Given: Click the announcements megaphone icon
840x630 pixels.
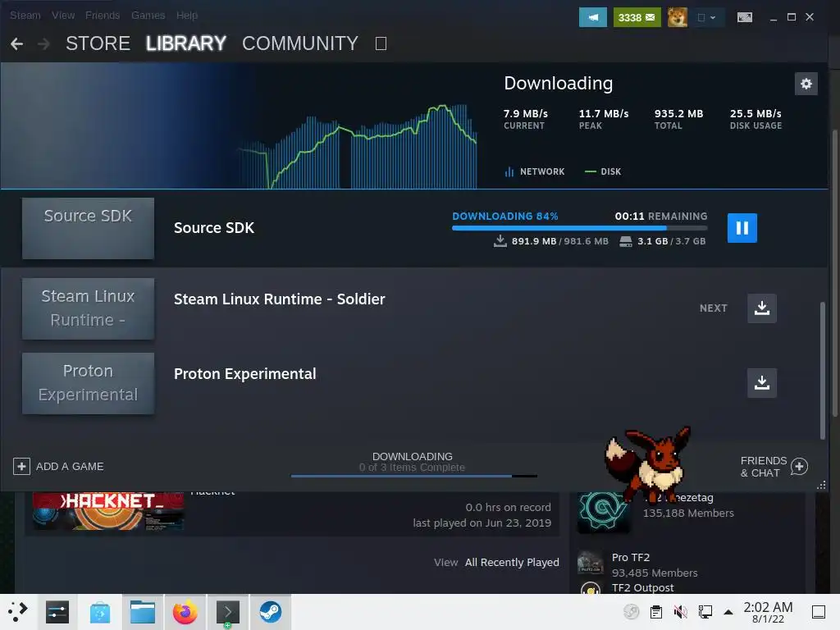Looking at the screenshot, I should 593,17.
